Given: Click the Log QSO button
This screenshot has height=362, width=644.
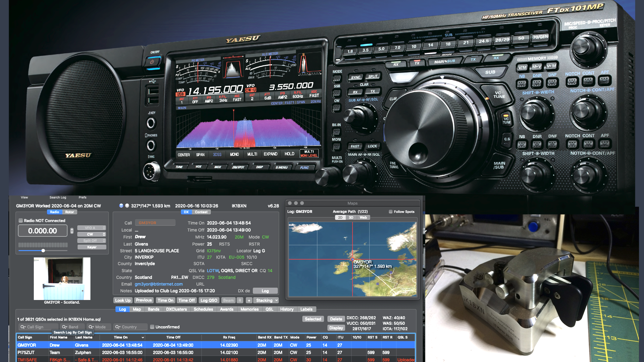Looking at the screenshot, I should tap(209, 300).
